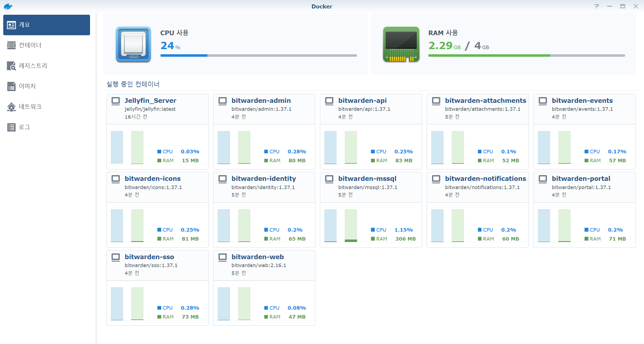Click the bitwarden/mssql:1.37.1 image text
Viewport: 644px width, 344px height.
coord(368,187)
